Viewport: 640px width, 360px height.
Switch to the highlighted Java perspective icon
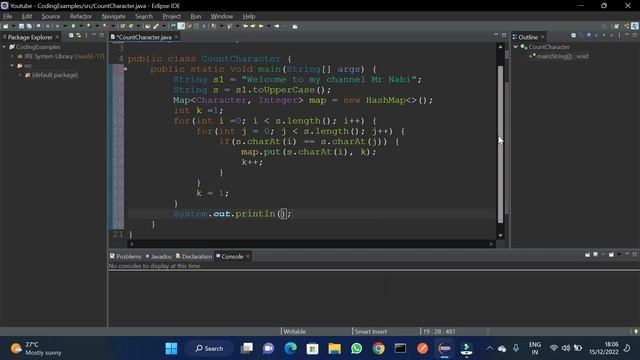pyautogui.click(x=635, y=26)
